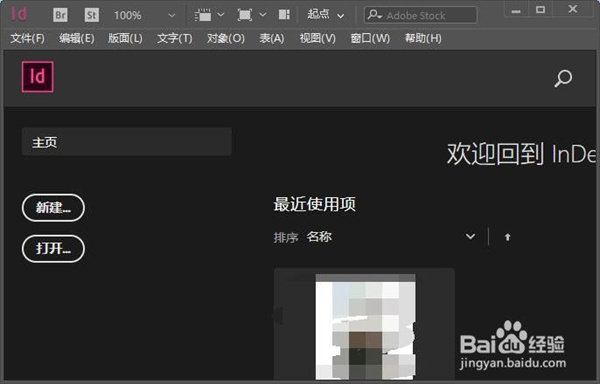Open the 窗口(W) menu
The height and width of the screenshot is (384, 600).
370,38
